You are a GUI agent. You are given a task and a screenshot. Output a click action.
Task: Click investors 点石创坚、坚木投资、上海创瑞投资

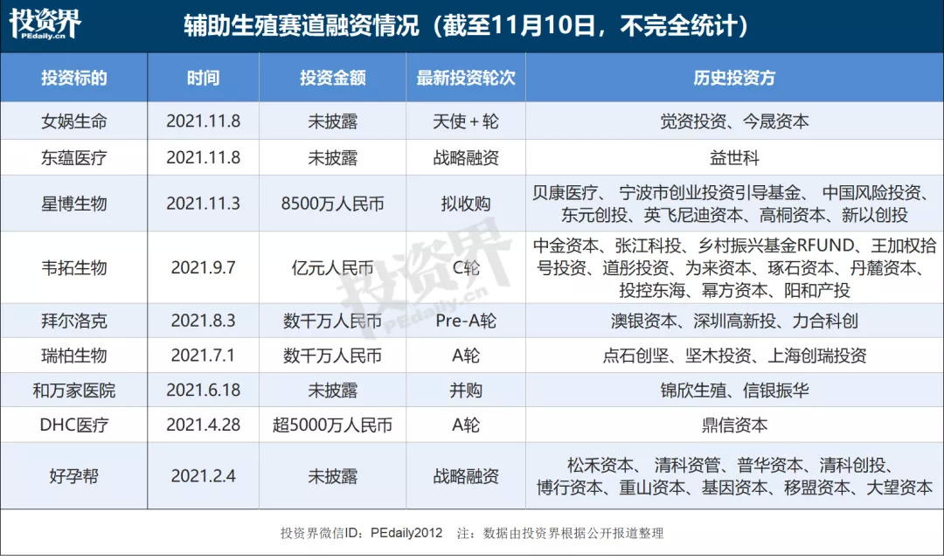click(x=734, y=356)
